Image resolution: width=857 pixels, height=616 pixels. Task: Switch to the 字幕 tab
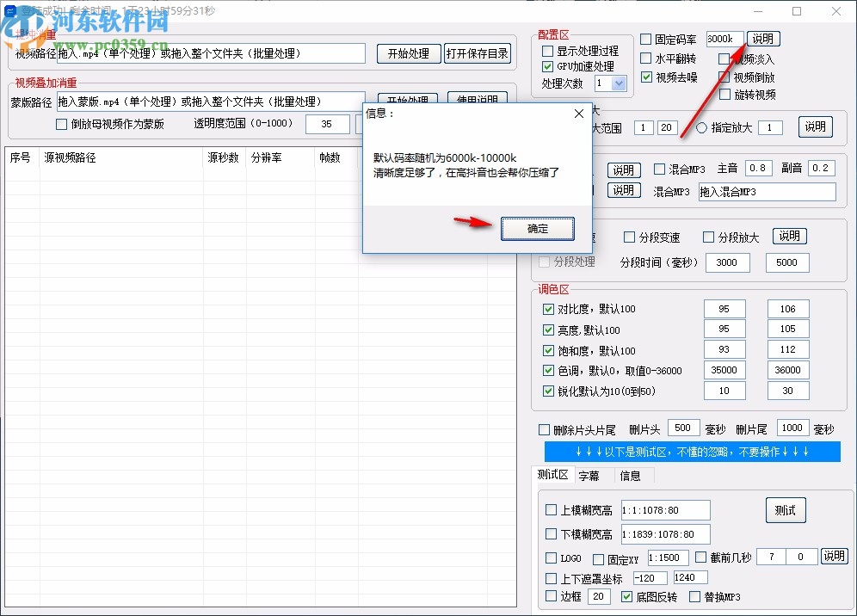click(590, 474)
